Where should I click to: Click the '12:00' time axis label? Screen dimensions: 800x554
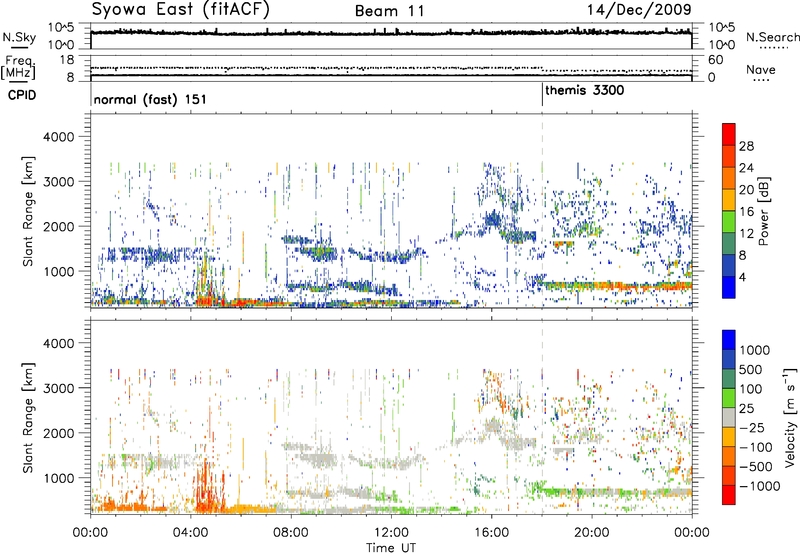[391, 533]
